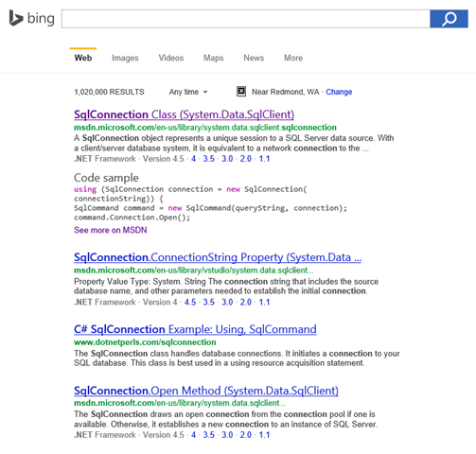Click version 4 link under SqlConnection Class
The height and width of the screenshot is (454, 476).
193,159
